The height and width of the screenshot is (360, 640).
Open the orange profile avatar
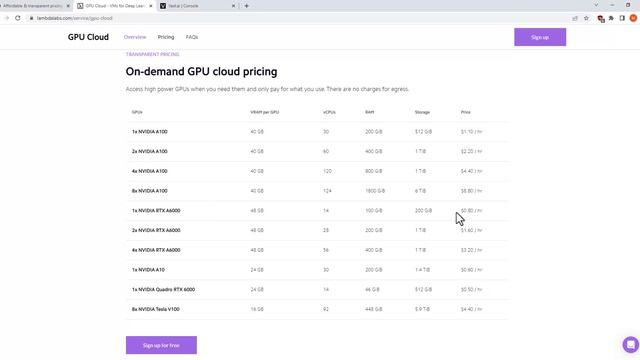point(633,18)
